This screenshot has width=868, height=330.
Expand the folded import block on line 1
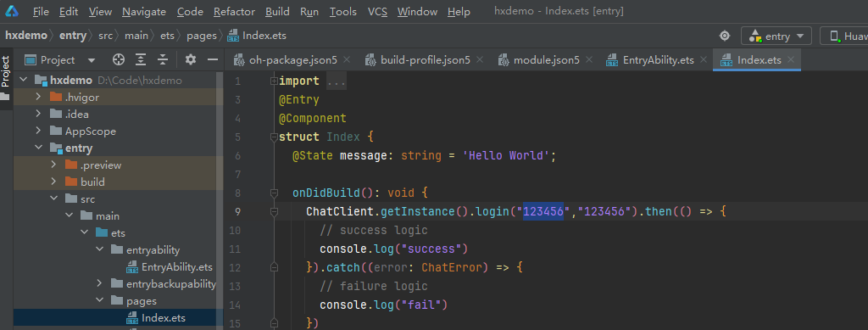pyautogui.click(x=274, y=81)
